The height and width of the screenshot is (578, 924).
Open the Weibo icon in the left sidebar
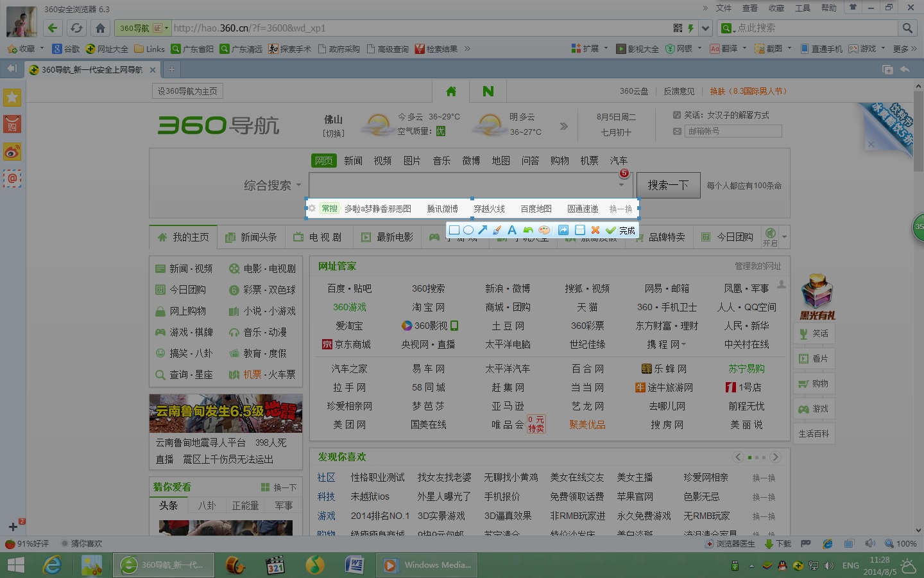click(12, 152)
